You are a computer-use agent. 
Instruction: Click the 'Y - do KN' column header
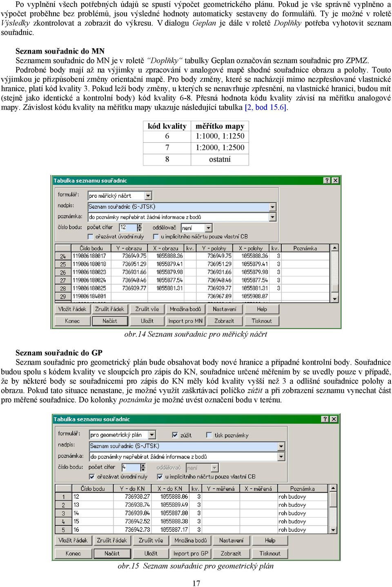pyautogui.click(x=132, y=488)
